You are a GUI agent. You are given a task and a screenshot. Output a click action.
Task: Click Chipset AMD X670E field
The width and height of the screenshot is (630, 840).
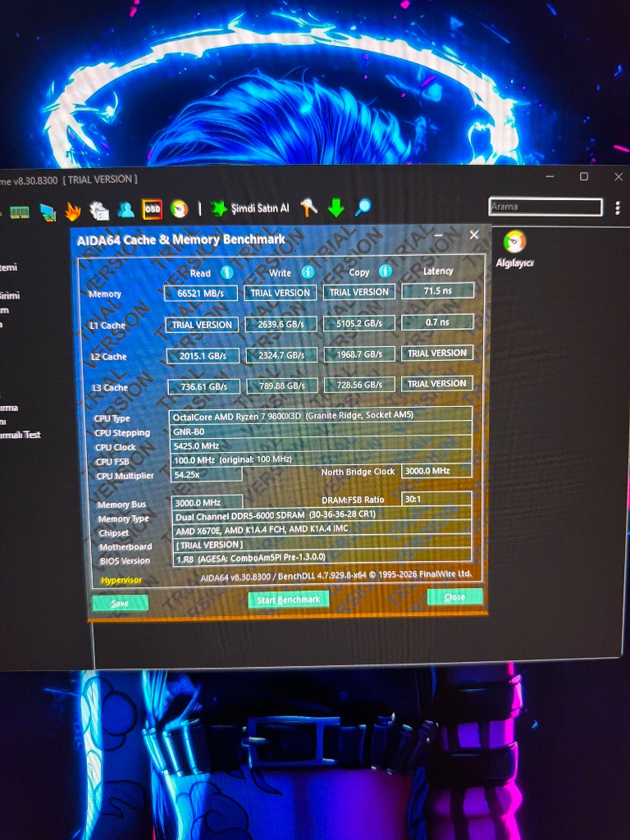[322, 530]
